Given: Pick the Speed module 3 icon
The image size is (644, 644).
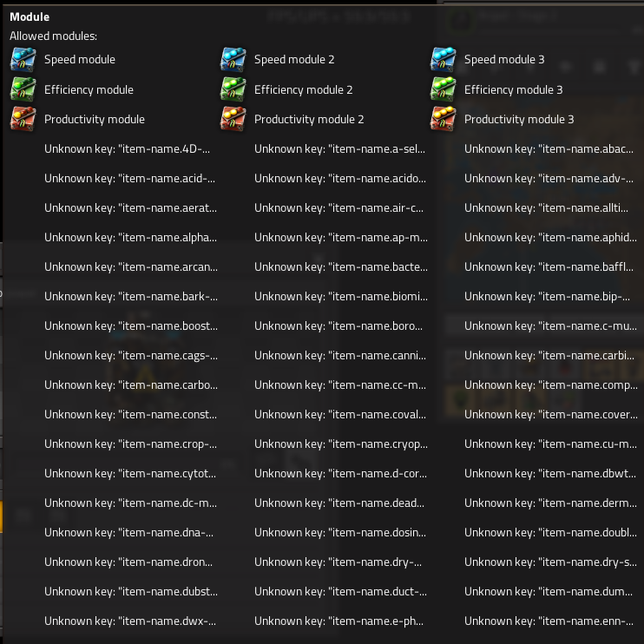Looking at the screenshot, I should pos(443,60).
